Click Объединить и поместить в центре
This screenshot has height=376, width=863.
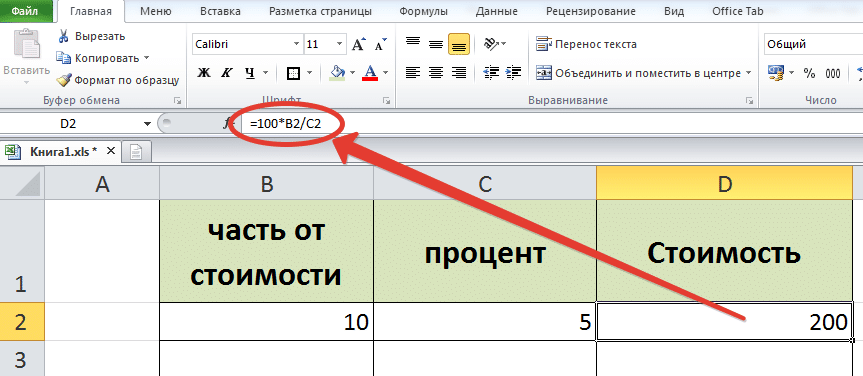tap(638, 73)
